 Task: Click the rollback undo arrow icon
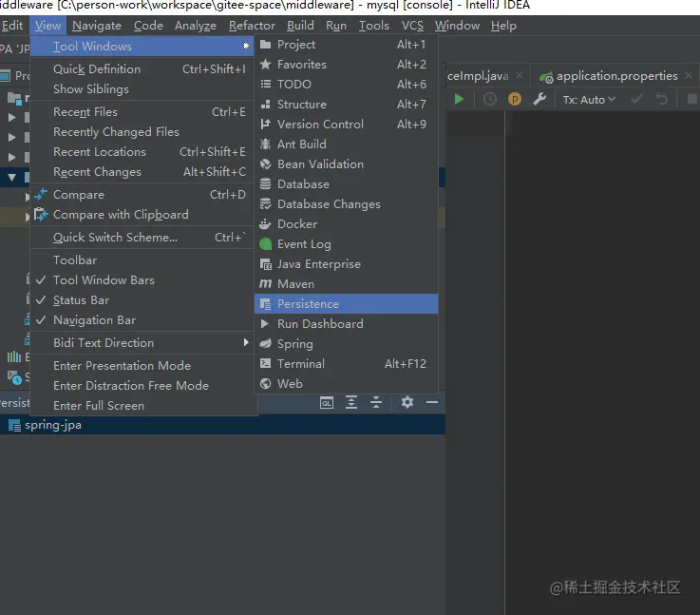coord(662,99)
